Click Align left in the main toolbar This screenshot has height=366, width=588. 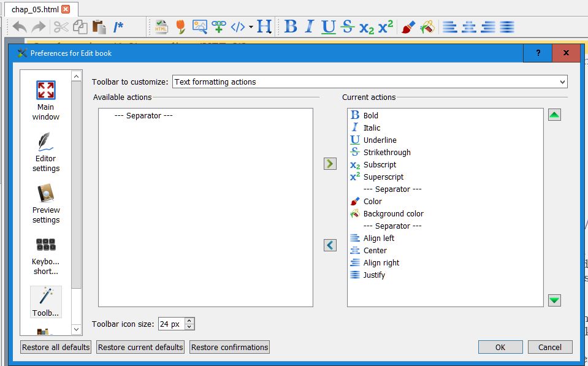click(449, 27)
